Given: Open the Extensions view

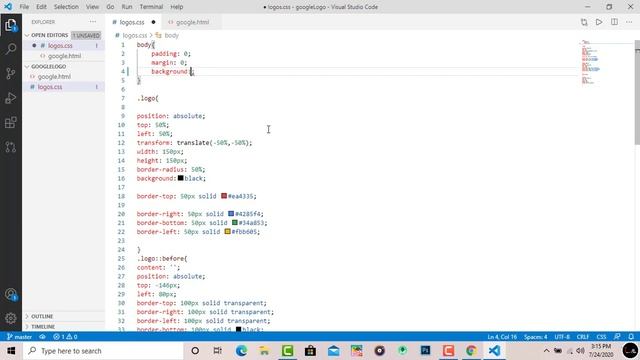Looking at the screenshot, I should click(x=11, y=122).
